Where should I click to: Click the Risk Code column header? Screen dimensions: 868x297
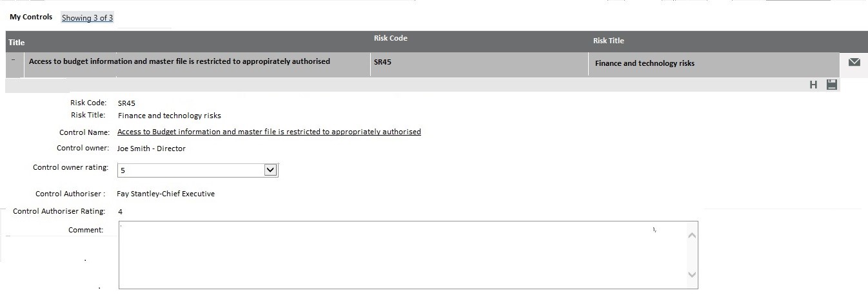(x=390, y=38)
